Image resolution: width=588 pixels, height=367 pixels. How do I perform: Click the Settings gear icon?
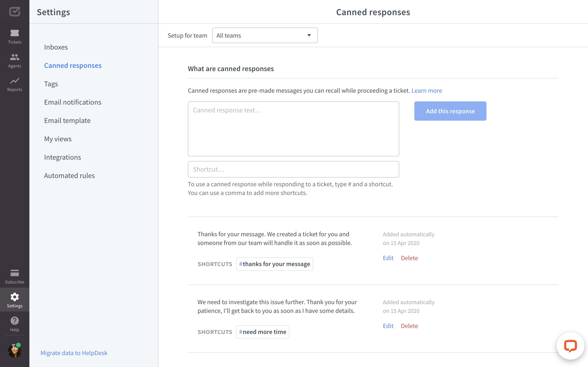pyautogui.click(x=14, y=297)
